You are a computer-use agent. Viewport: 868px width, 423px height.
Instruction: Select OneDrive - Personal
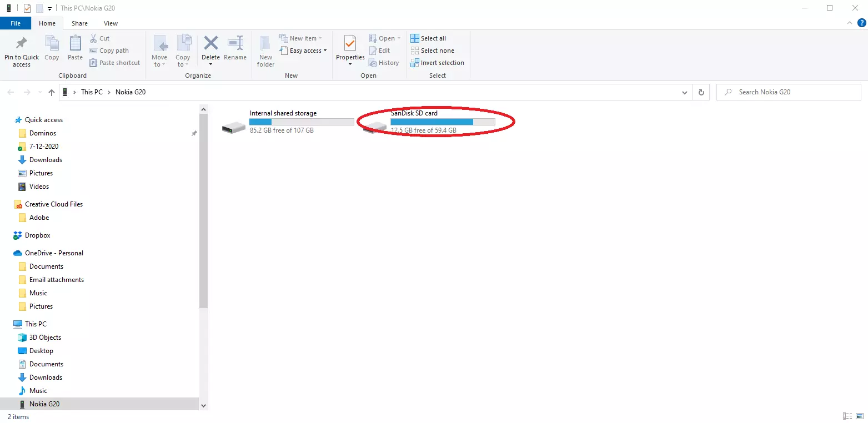coord(54,253)
